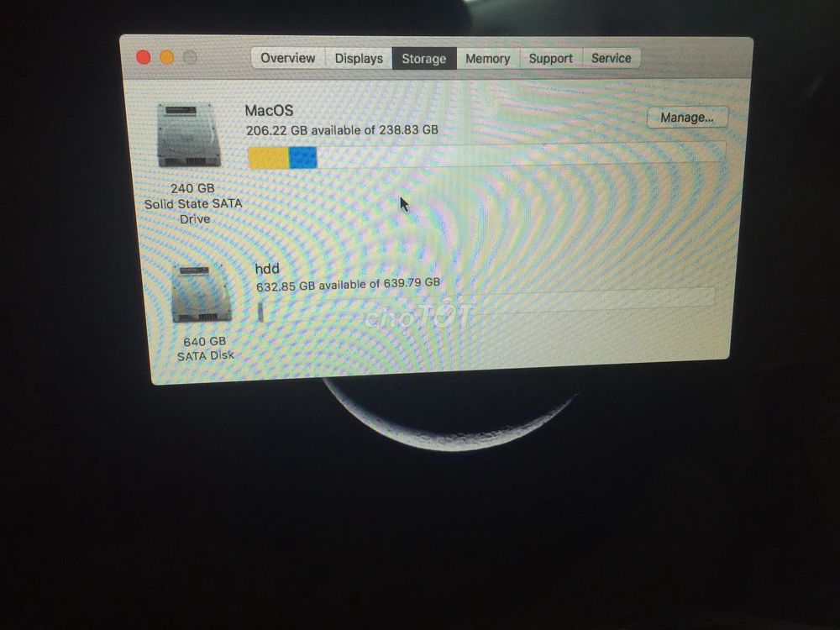
Task: Click the '240 GB' drive capacity label
Action: click(192, 188)
